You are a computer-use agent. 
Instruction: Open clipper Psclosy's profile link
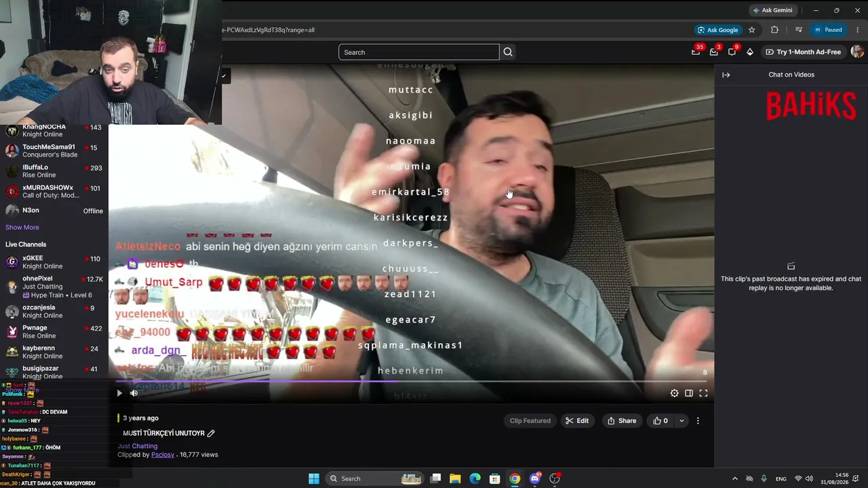(x=163, y=455)
